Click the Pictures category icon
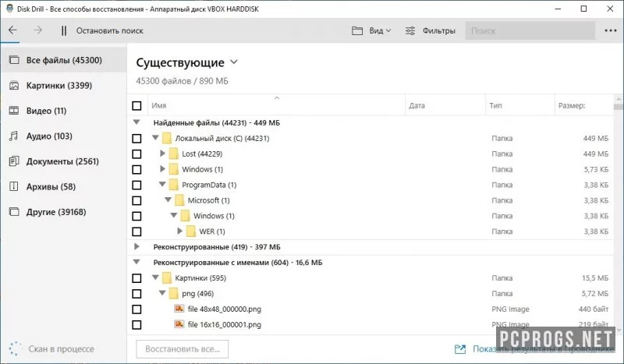The height and width of the screenshot is (364, 624). point(14,86)
